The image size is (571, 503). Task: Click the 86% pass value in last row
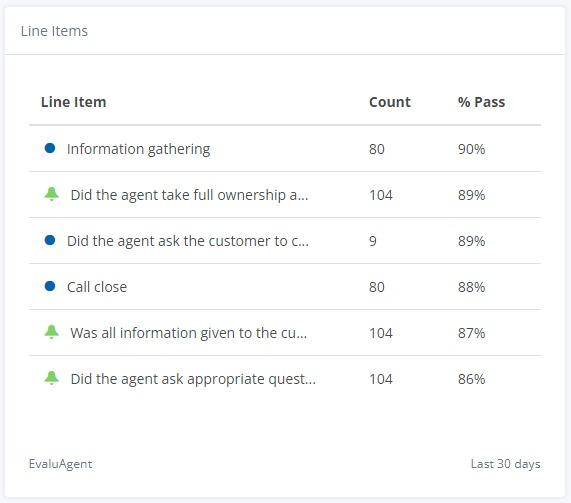pyautogui.click(x=472, y=379)
